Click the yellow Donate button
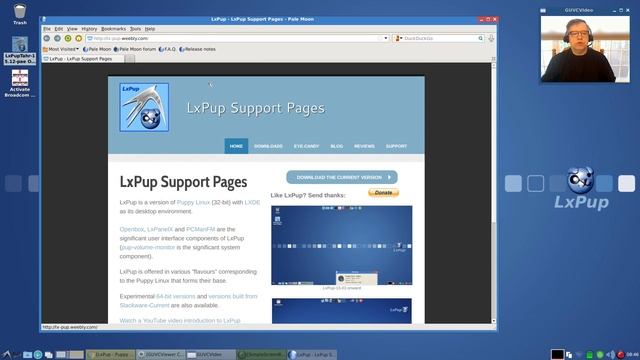Image resolution: width=640 pixels, height=360 pixels. [383, 193]
